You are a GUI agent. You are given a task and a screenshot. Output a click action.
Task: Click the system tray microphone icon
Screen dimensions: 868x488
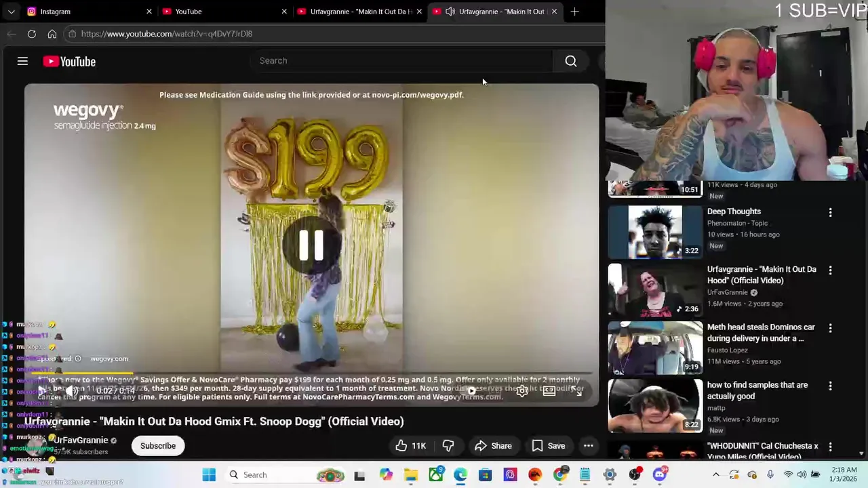point(770,475)
